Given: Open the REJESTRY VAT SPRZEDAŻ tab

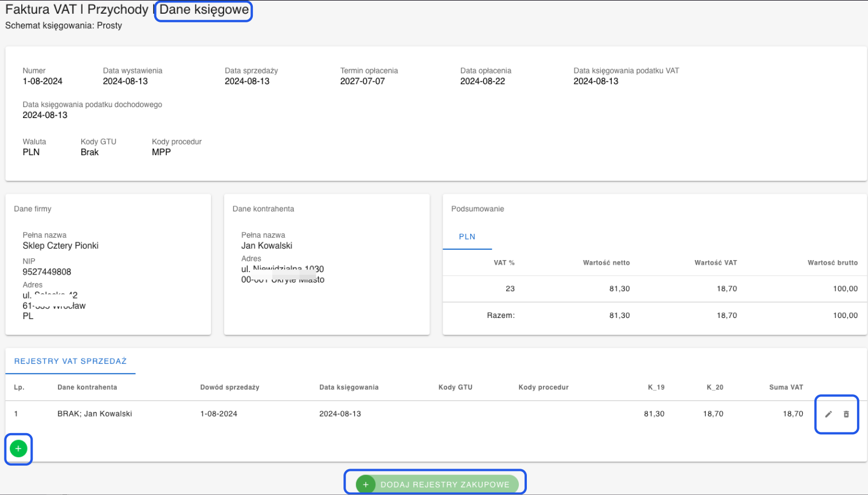Looking at the screenshot, I should click(71, 361).
